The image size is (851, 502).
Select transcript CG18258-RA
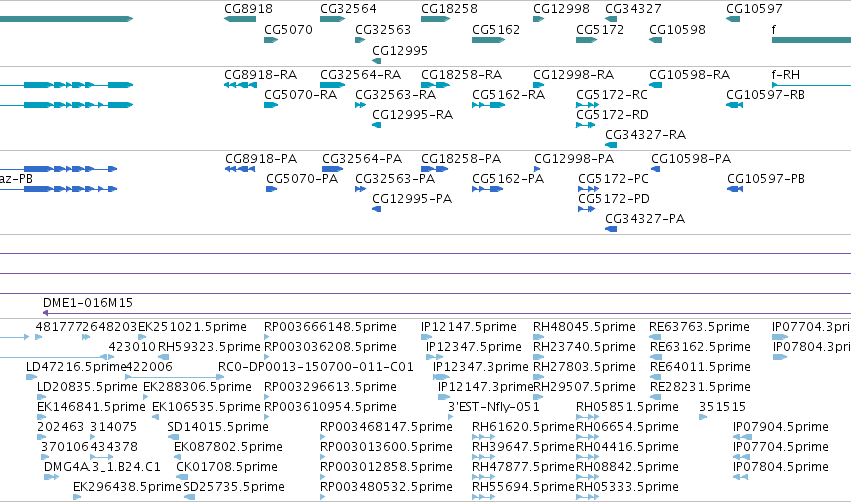point(461,74)
